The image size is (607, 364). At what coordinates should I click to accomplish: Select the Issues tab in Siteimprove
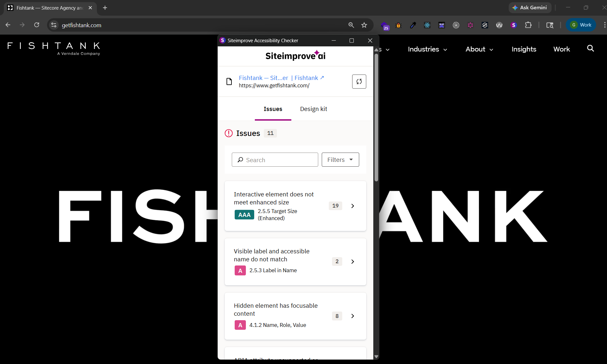(x=273, y=109)
